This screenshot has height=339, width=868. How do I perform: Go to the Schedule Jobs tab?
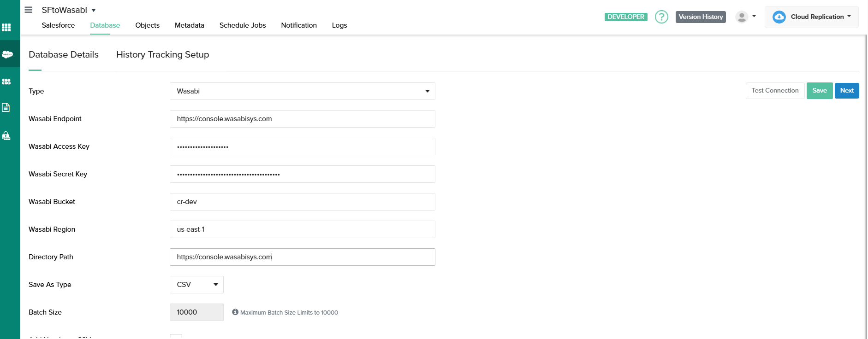[243, 25]
